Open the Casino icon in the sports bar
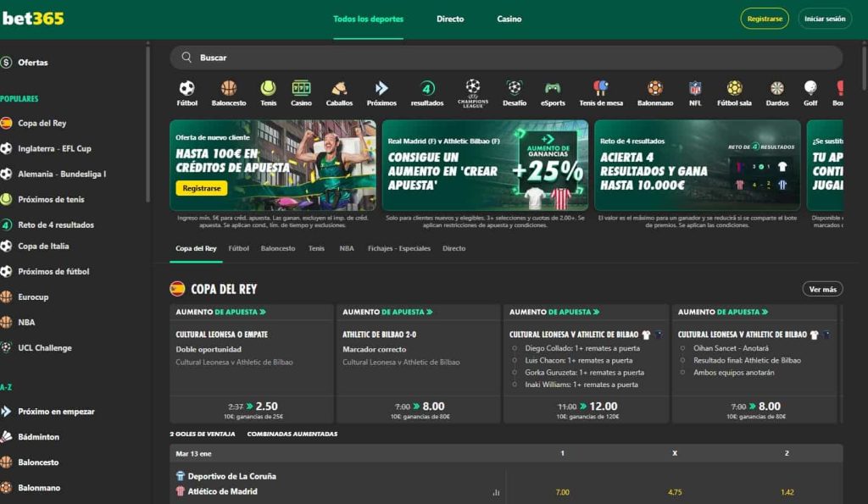Image resolution: width=868 pixels, height=504 pixels. (302, 87)
